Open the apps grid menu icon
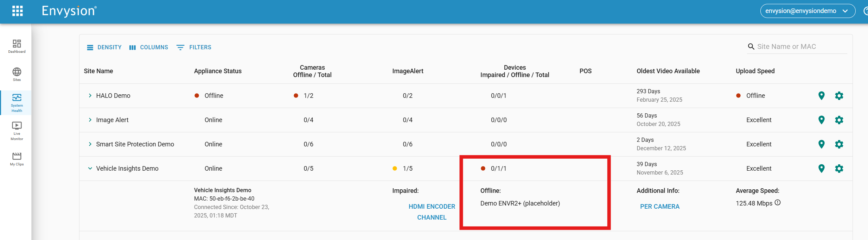868x240 pixels. point(17,11)
